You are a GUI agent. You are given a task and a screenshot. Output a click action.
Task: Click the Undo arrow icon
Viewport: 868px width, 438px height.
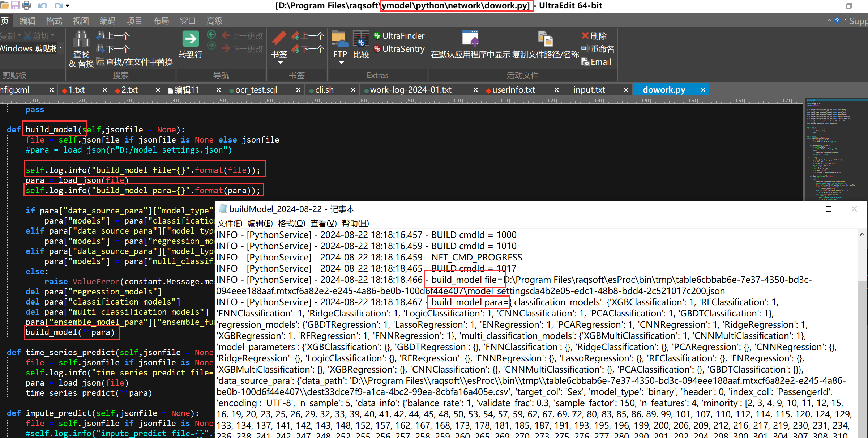tap(42, 5)
